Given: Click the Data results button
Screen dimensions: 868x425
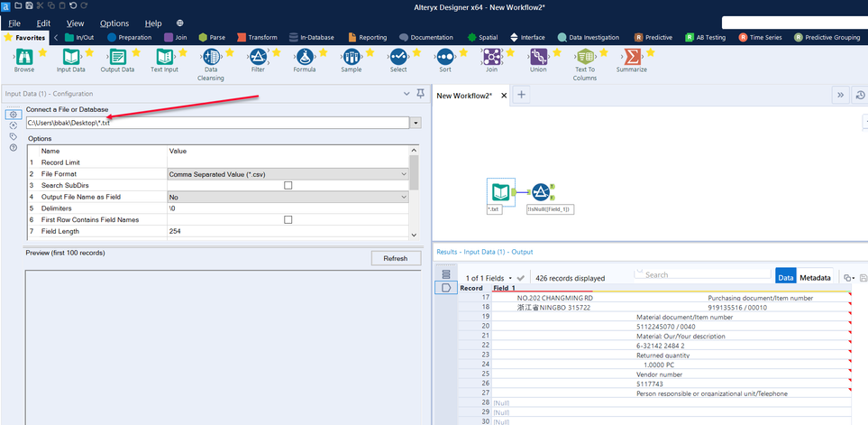Looking at the screenshot, I should pos(785,278).
